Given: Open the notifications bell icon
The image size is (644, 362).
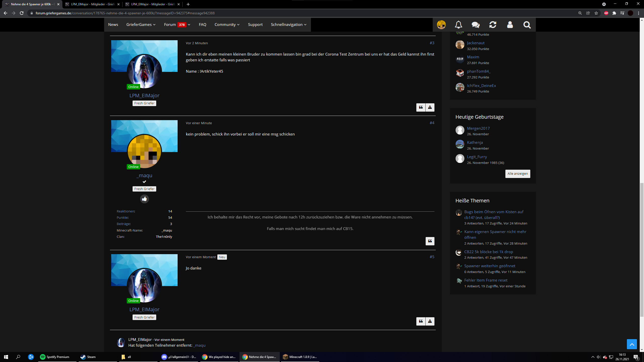Looking at the screenshot, I should tap(458, 25).
